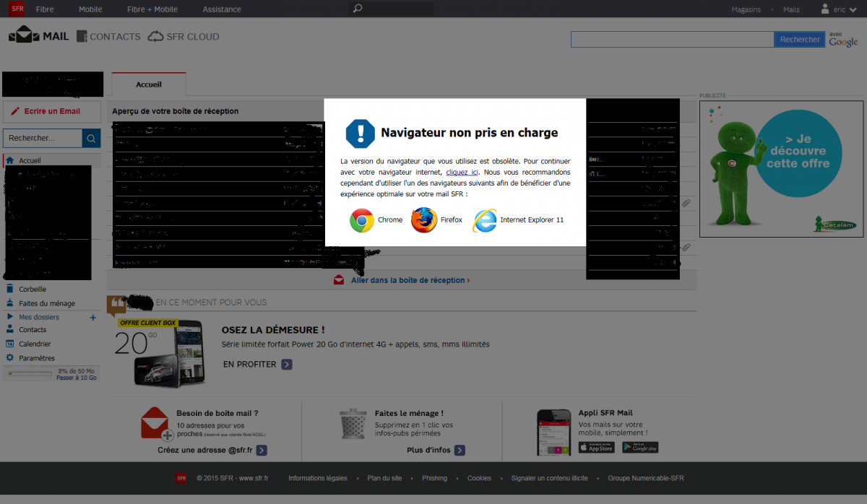Screen dimensions: 867x504
Task: Click the user profile icon for eric
Action: coord(825,9)
